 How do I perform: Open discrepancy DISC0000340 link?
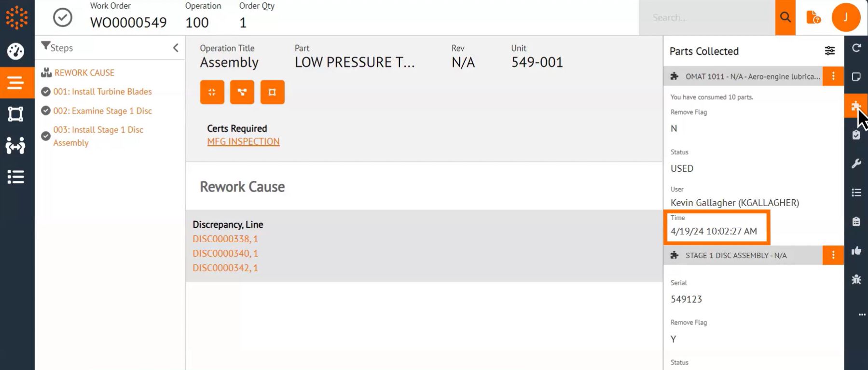coord(225,253)
